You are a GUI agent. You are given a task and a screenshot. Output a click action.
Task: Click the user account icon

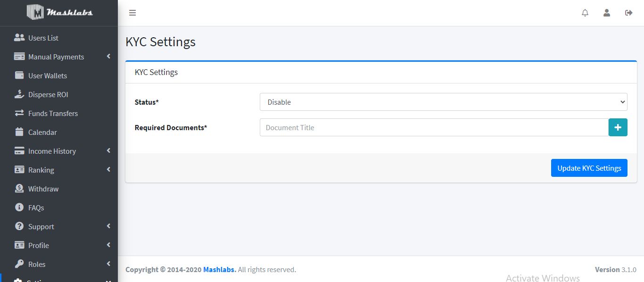[x=607, y=13]
